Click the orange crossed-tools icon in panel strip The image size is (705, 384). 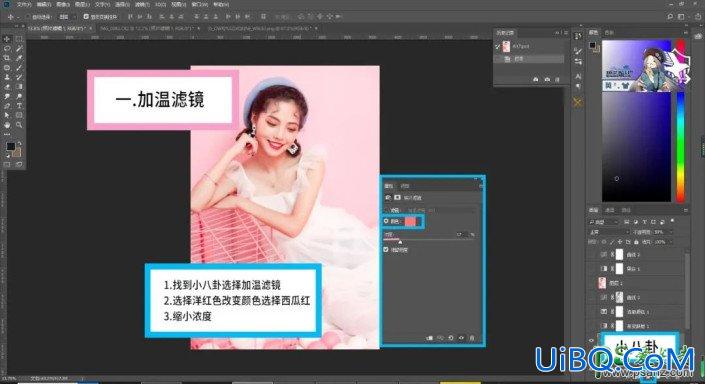pos(578,103)
